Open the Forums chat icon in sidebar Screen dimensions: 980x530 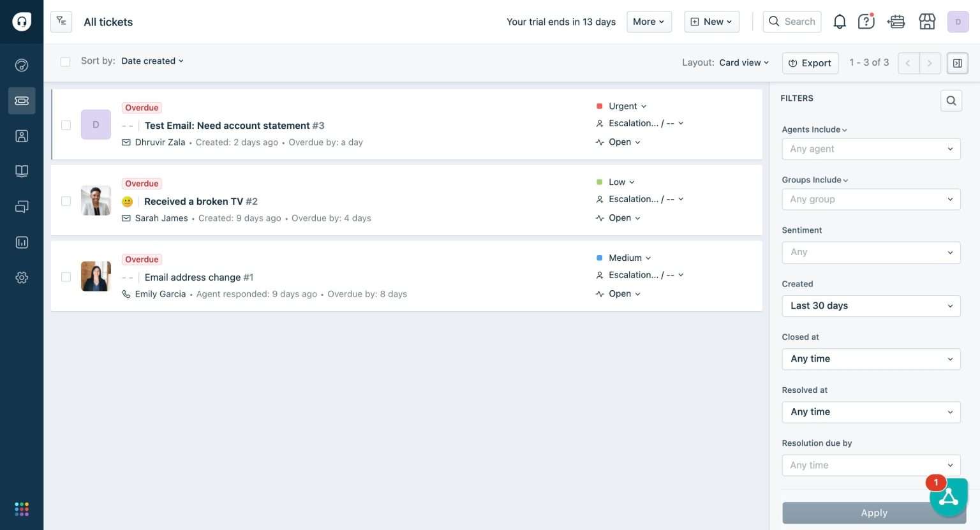point(22,206)
